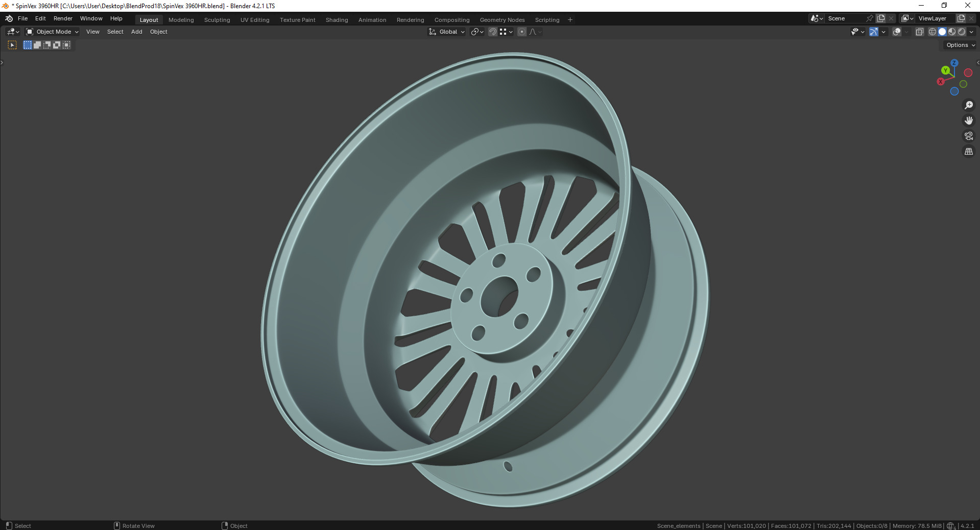Open the transform pivot point dropdown
980x530 pixels.
[477, 32]
